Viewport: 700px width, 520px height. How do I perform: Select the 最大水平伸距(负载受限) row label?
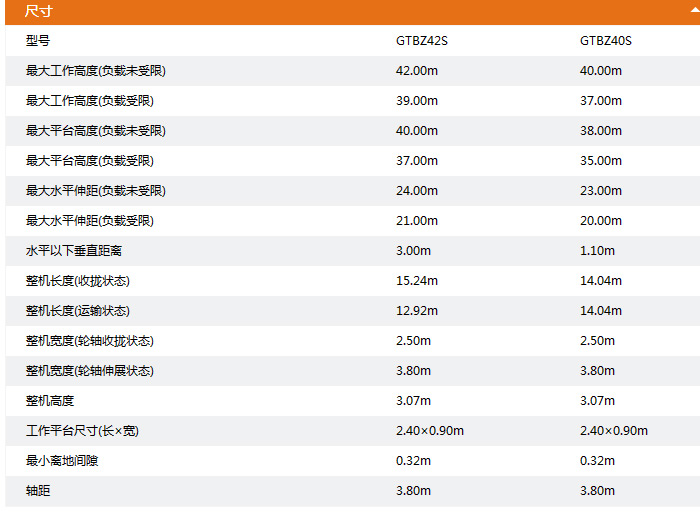[x=90, y=221]
